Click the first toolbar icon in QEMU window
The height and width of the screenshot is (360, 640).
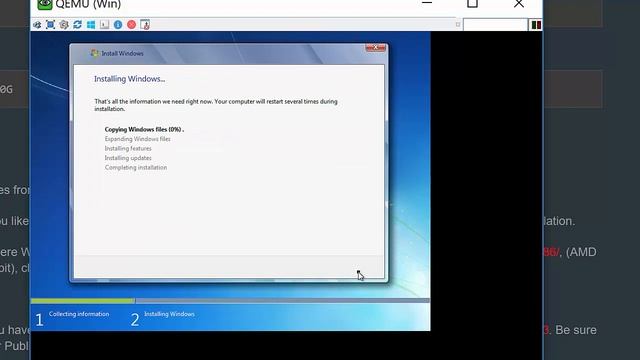tap(37, 25)
